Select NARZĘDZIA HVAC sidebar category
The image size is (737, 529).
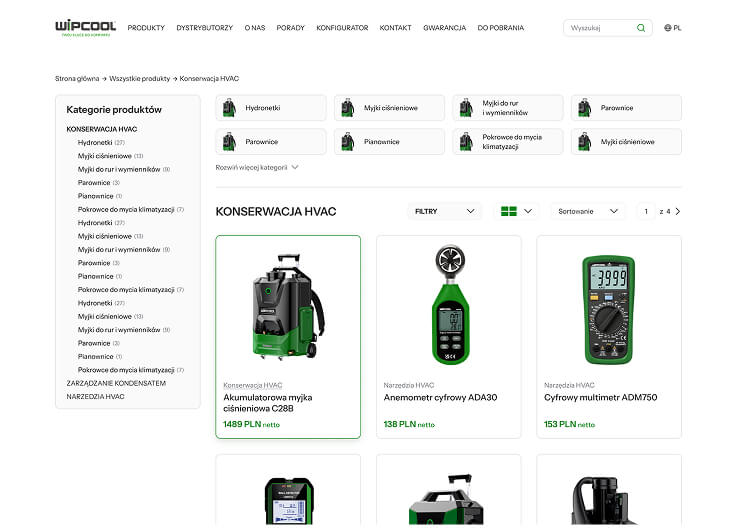(96, 396)
